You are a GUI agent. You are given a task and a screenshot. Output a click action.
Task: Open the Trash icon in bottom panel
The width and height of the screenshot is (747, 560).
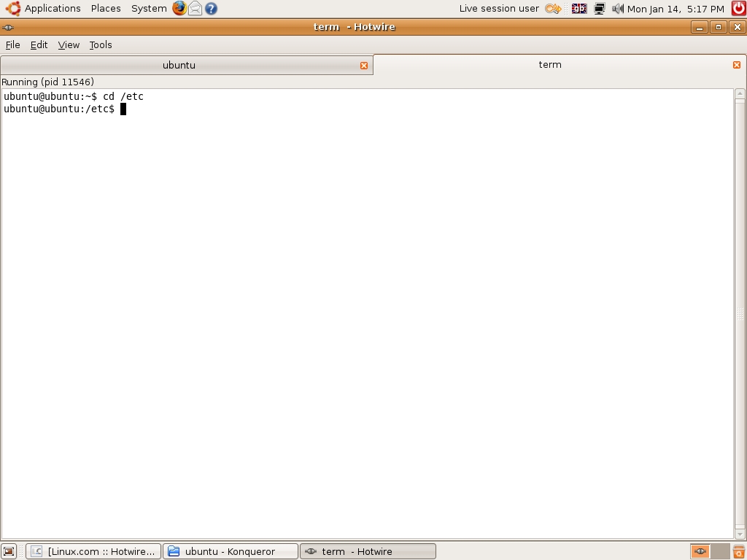pos(739,551)
